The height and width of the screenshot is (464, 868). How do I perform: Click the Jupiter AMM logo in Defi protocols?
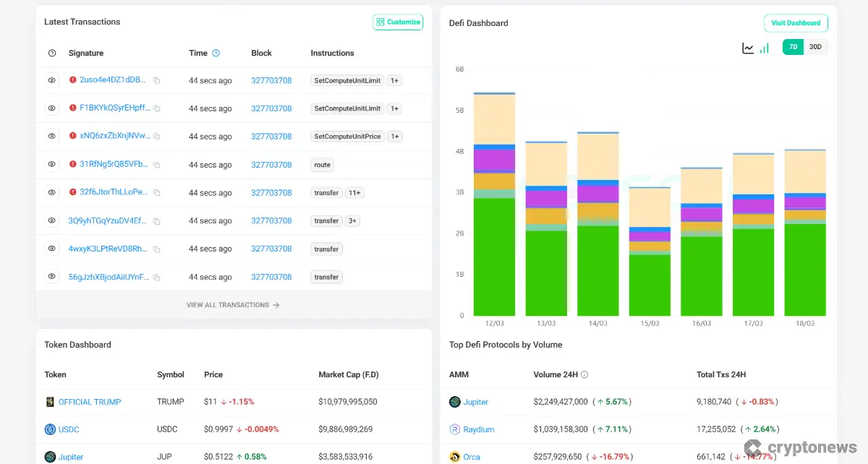[x=455, y=402]
